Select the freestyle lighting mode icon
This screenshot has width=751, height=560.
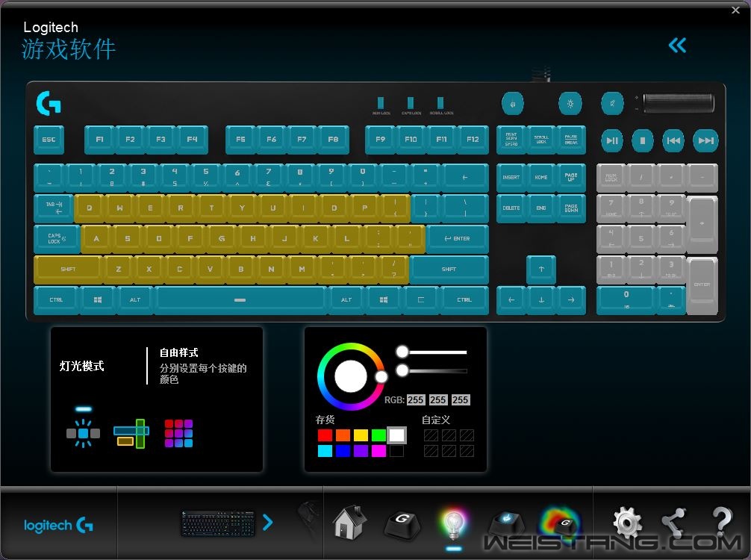(x=84, y=433)
